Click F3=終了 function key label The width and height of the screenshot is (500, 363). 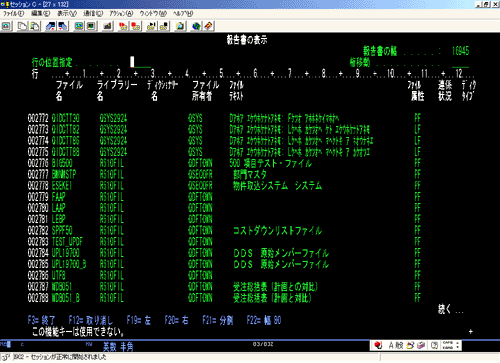pos(42,320)
